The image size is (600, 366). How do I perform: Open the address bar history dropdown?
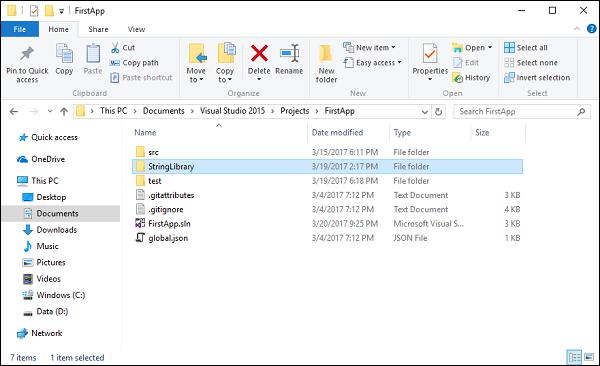[x=425, y=112]
